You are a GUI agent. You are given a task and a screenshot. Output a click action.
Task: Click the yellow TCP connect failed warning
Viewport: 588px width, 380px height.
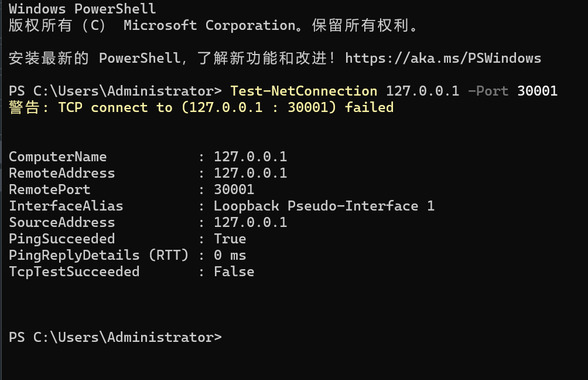pyautogui.click(x=225, y=107)
